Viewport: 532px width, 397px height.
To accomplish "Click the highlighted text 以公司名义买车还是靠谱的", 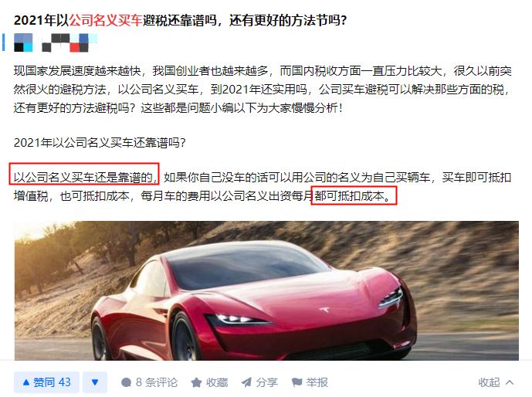I will [x=84, y=177].
